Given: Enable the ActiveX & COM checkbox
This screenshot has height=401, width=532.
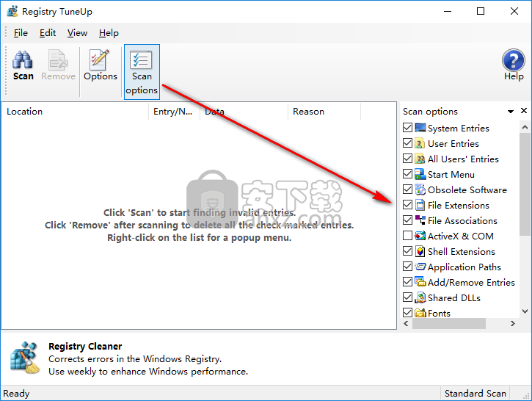Looking at the screenshot, I should point(407,236).
